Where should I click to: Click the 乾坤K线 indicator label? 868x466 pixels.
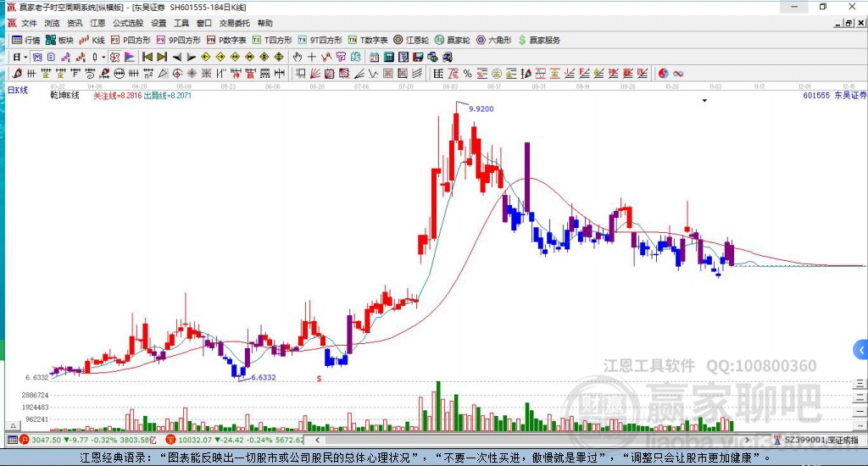click(x=64, y=95)
